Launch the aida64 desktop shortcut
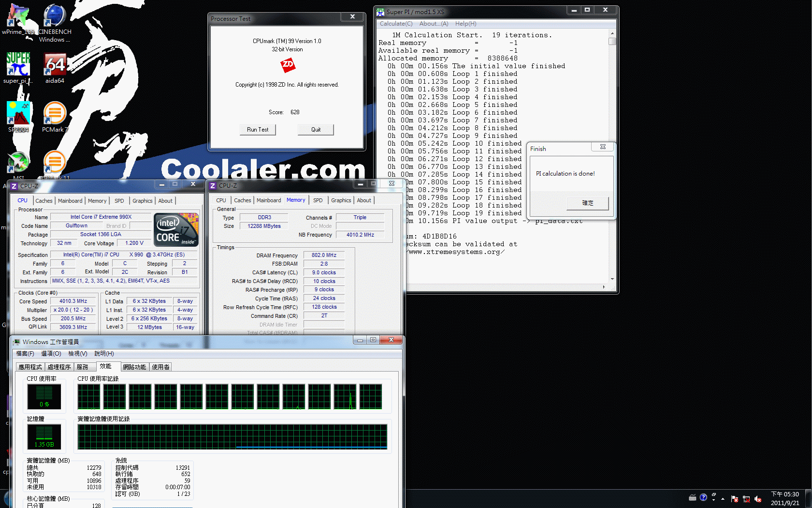Screen dimensions: 812x508 55,68
